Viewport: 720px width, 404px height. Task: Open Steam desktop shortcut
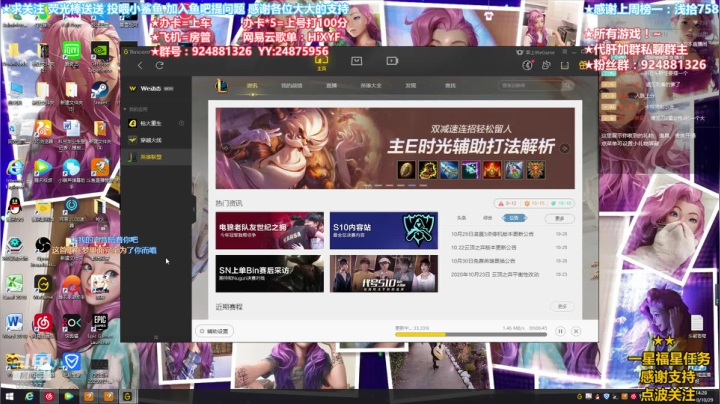pos(100,93)
